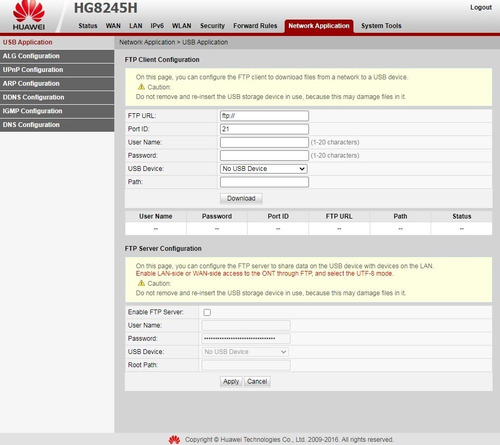Image resolution: width=500 pixels, height=445 pixels.
Task: Open the IPv6 tab
Action: click(157, 26)
